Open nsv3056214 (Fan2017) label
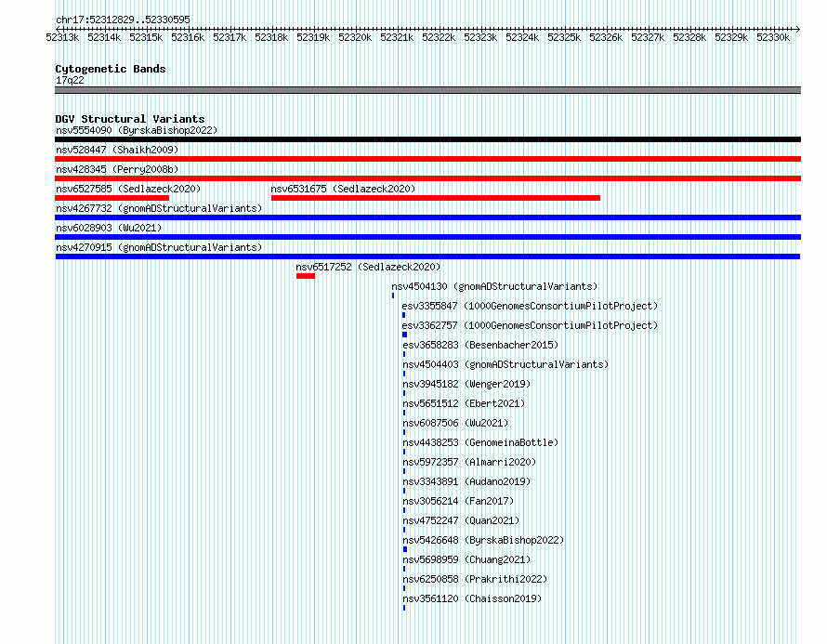 [x=458, y=501]
